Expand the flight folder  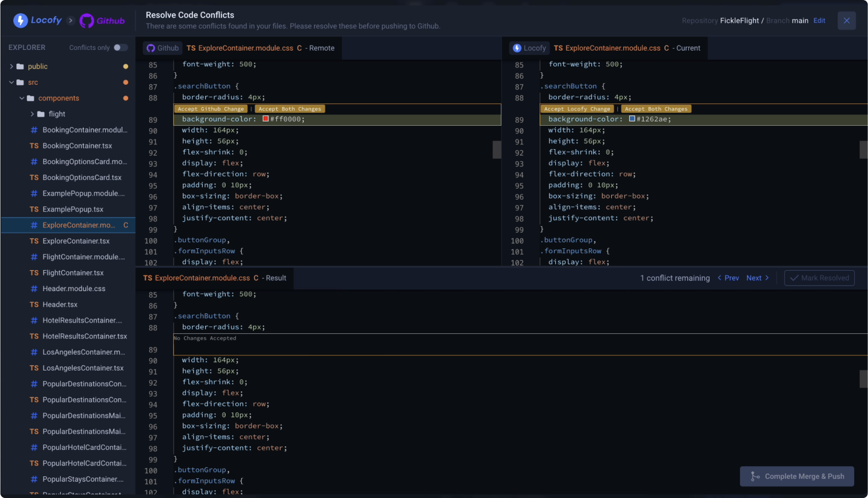click(x=33, y=114)
